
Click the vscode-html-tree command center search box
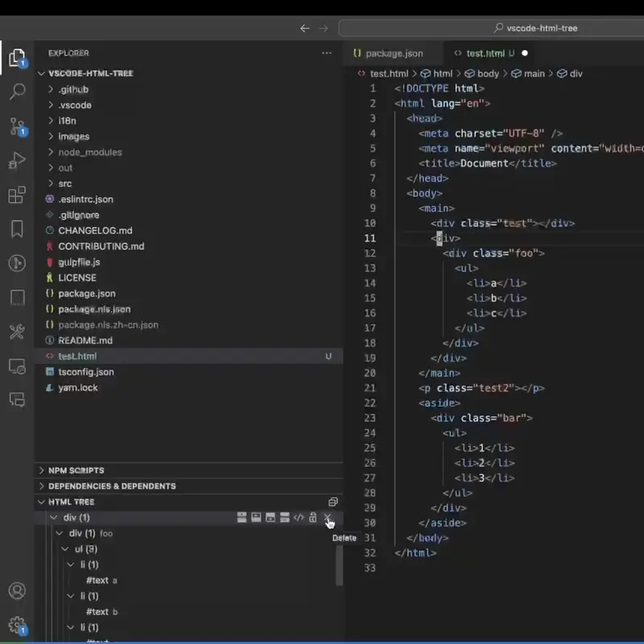[x=491, y=28]
